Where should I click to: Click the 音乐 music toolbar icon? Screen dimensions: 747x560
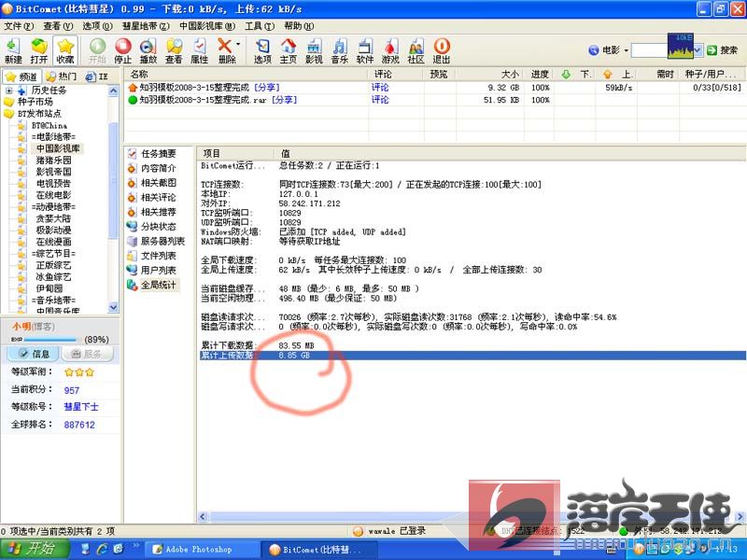(x=340, y=50)
